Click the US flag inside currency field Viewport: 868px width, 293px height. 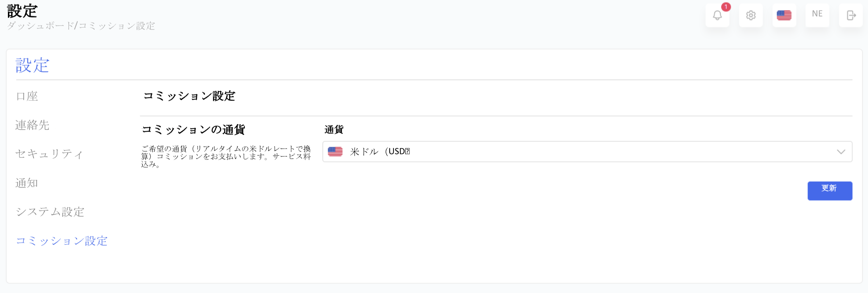click(335, 152)
